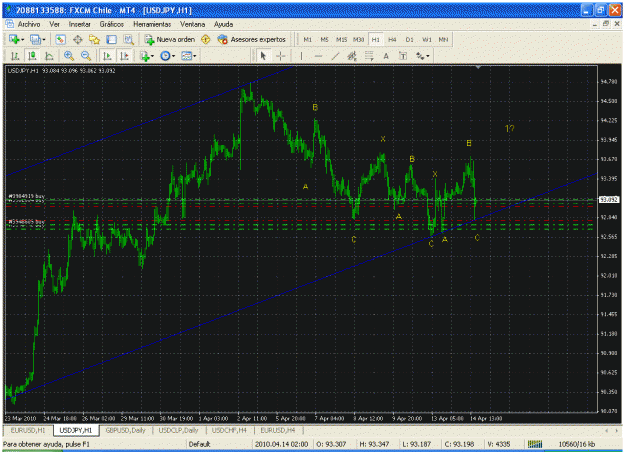Open the profiles dropdown
This screenshot has width=625, height=452.
click(37, 39)
